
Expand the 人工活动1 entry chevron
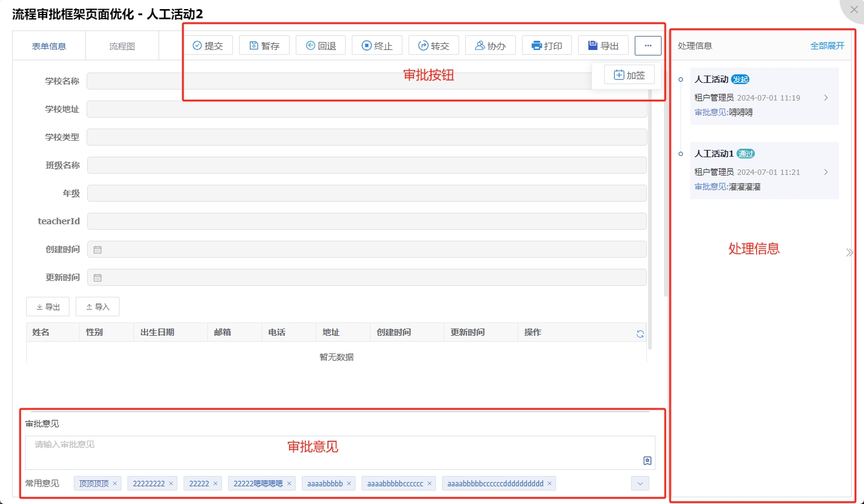coord(826,172)
